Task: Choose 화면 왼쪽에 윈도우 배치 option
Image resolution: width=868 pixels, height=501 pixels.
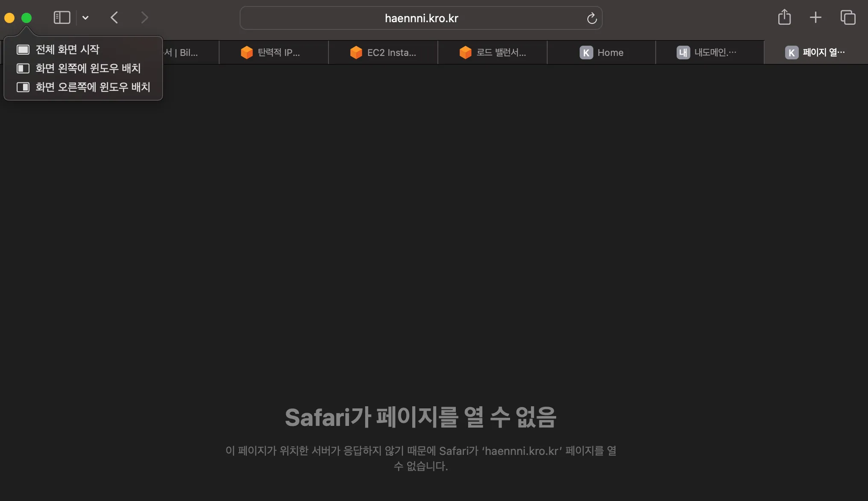Action: (88, 68)
